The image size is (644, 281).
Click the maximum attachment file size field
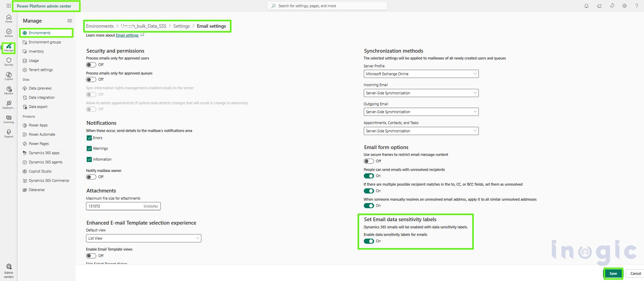click(123, 206)
